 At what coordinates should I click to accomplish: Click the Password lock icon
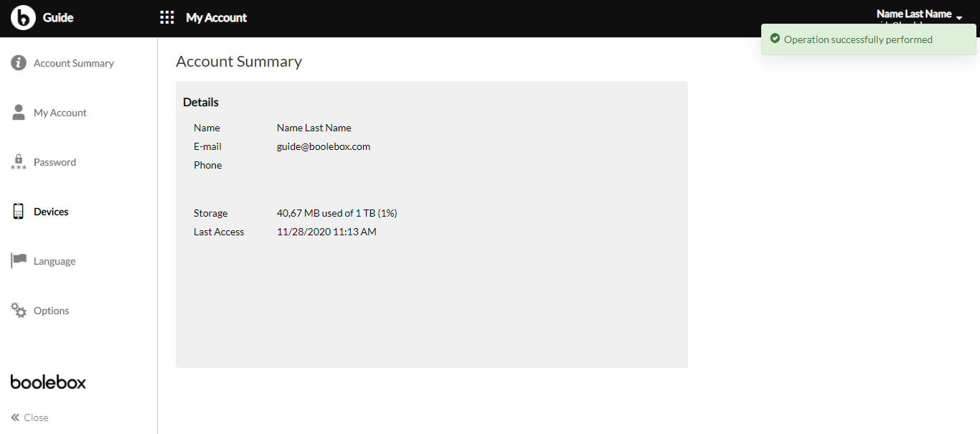pos(19,162)
